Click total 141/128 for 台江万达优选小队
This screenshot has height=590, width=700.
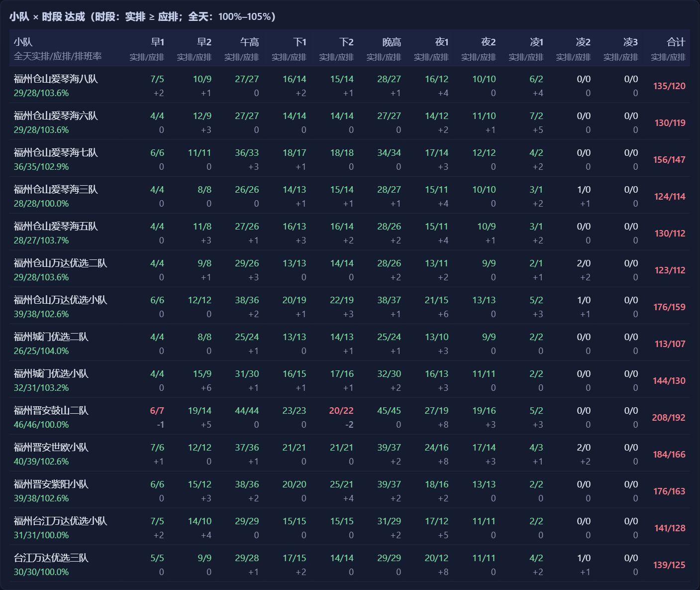pyautogui.click(x=670, y=528)
